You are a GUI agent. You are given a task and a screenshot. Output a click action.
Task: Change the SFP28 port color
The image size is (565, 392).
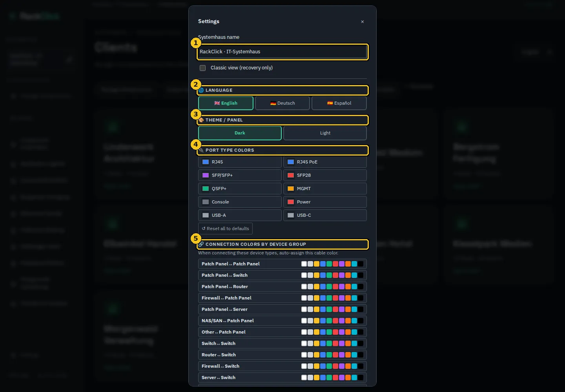pos(291,175)
